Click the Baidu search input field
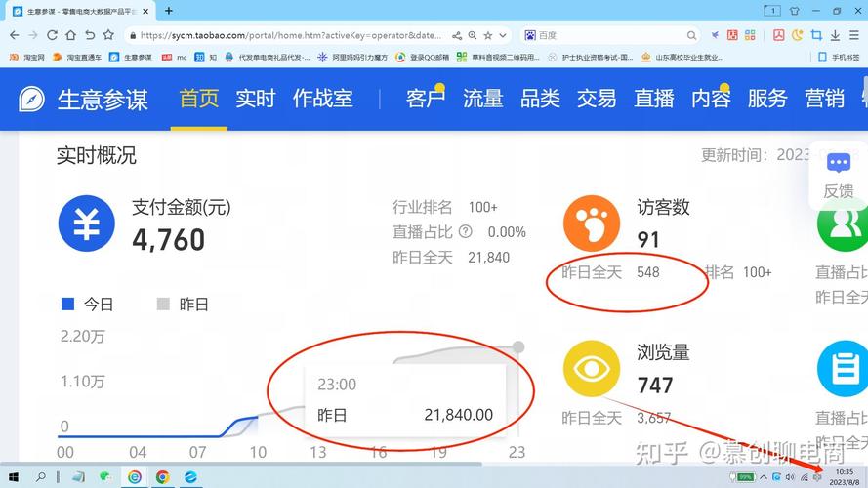Viewport: 868px width, 488px height. coord(611,35)
